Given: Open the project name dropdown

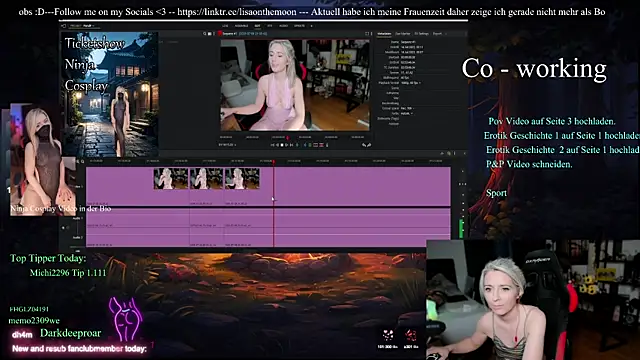Looking at the screenshot, I should point(89,26).
